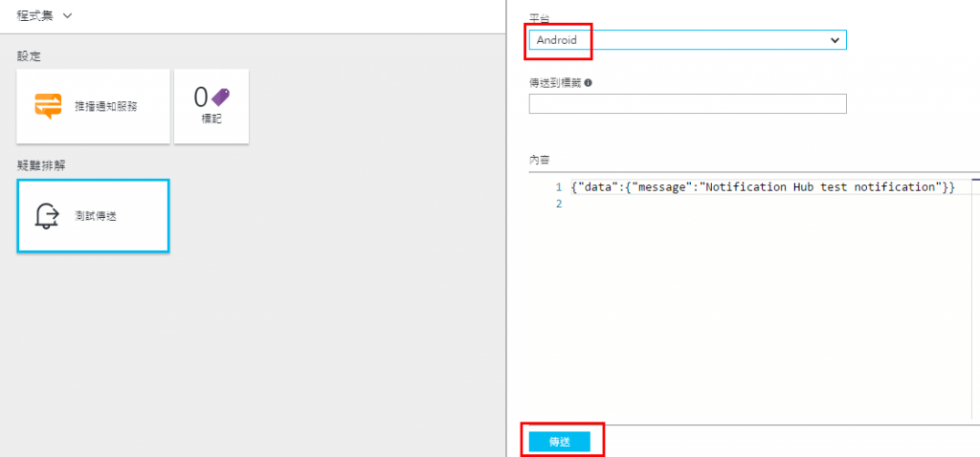Focus the 傳送到標籤 input field
This screenshot has height=457, width=980.
tap(687, 103)
